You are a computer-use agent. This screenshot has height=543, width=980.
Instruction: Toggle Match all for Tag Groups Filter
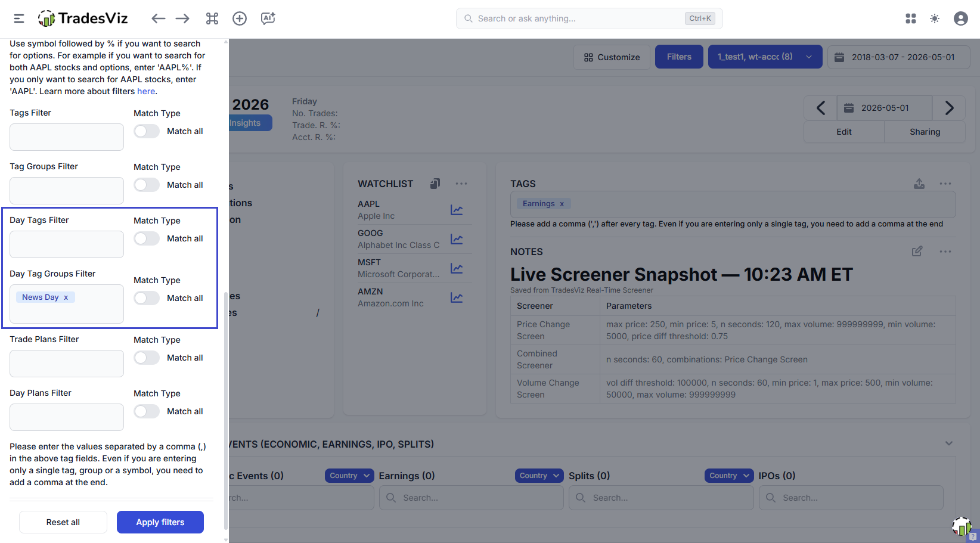click(147, 185)
